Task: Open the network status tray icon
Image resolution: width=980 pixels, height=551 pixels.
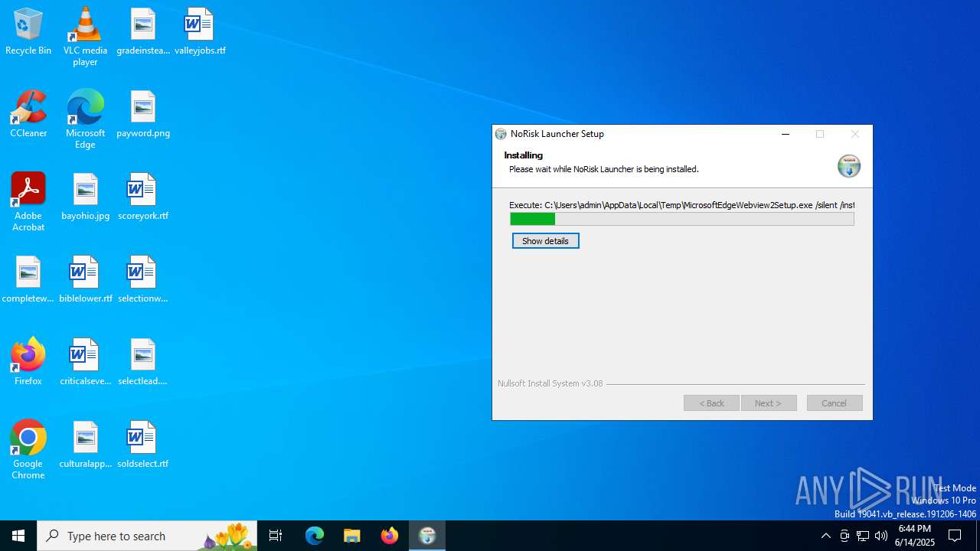Action: [x=863, y=536]
